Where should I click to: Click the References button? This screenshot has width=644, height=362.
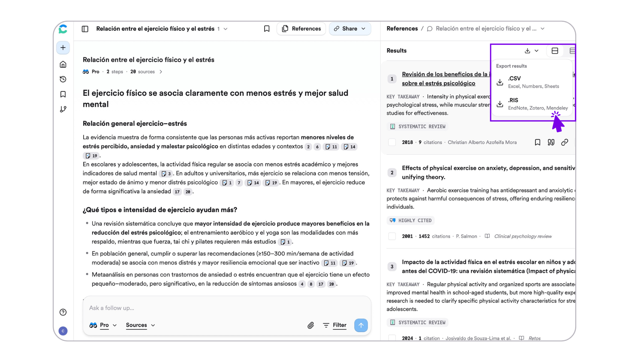[301, 29]
